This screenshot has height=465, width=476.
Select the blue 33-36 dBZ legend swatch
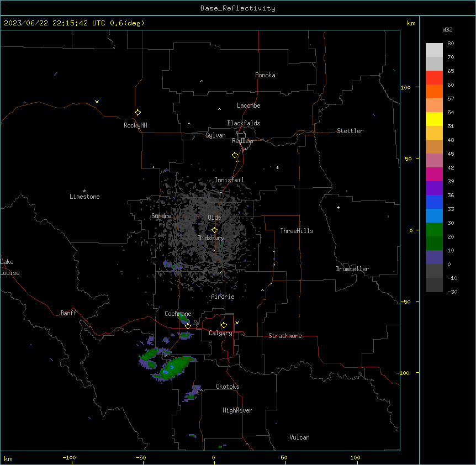click(434, 202)
